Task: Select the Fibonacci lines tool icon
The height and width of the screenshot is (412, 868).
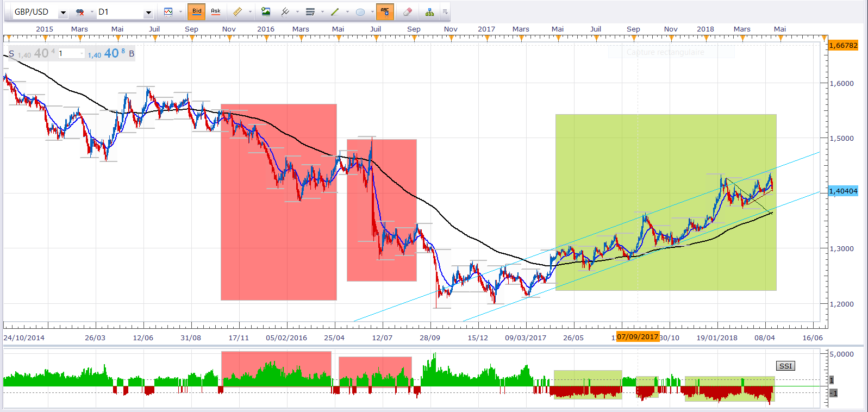Action: coord(310,11)
